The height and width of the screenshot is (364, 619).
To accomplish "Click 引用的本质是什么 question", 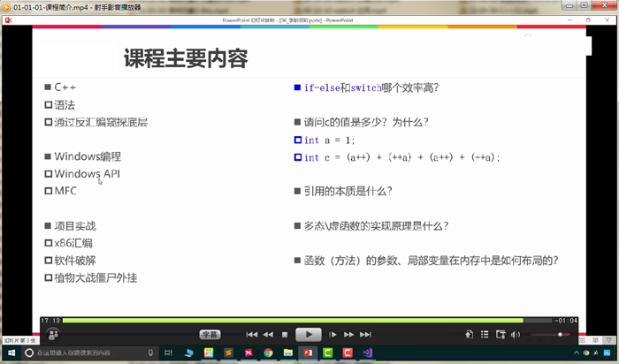I will coord(348,191).
